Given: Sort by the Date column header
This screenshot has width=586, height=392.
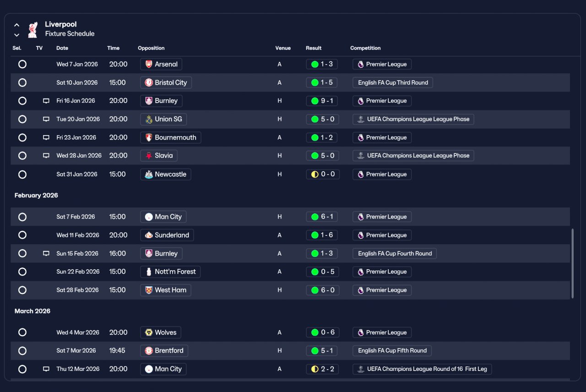Looking at the screenshot, I should click(62, 48).
